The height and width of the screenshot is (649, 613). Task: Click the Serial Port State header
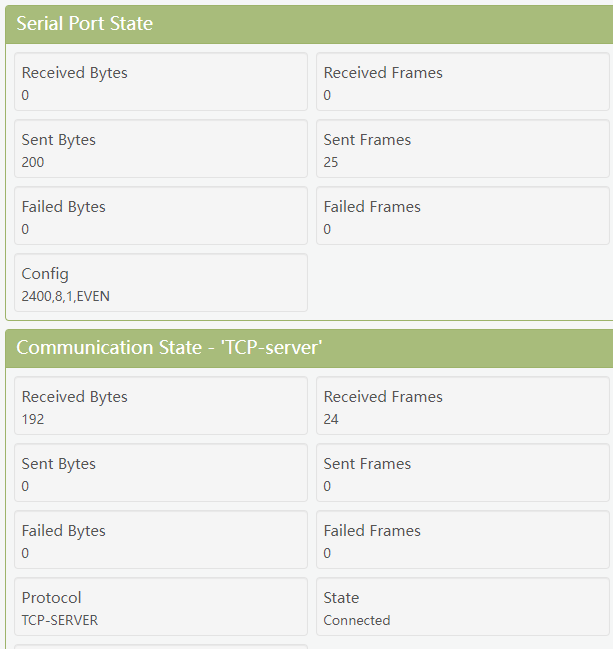309,24
